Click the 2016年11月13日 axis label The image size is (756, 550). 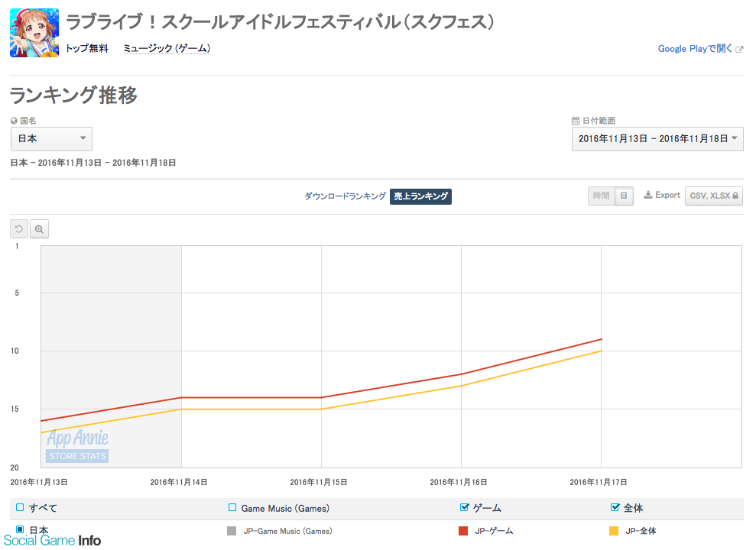point(39,482)
